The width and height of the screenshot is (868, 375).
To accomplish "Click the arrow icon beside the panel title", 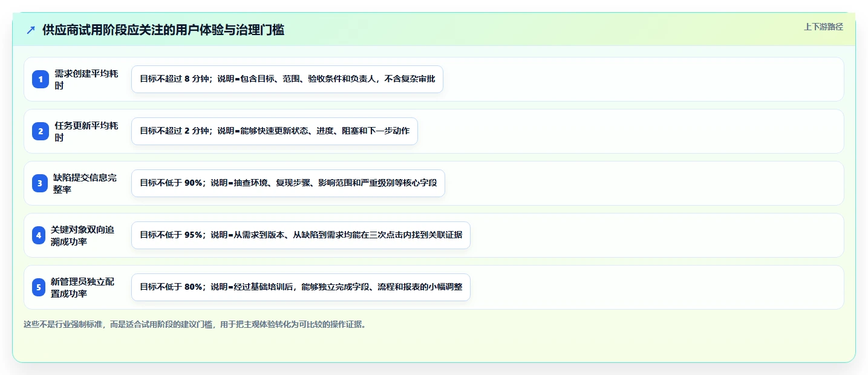I will pos(31,30).
